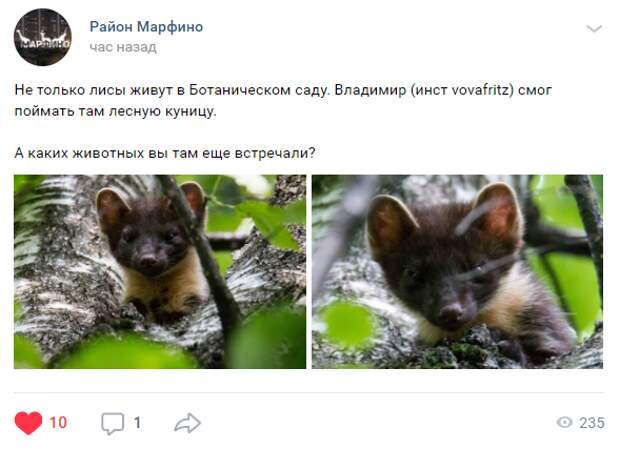Click the text 'поймать там лесную куницу'
The height and width of the screenshot is (449, 620).
tap(115, 111)
